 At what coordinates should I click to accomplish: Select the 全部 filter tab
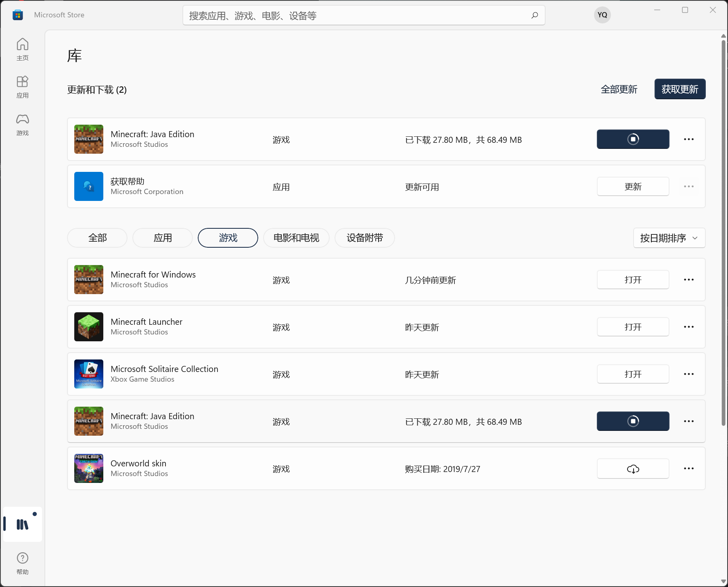point(97,238)
